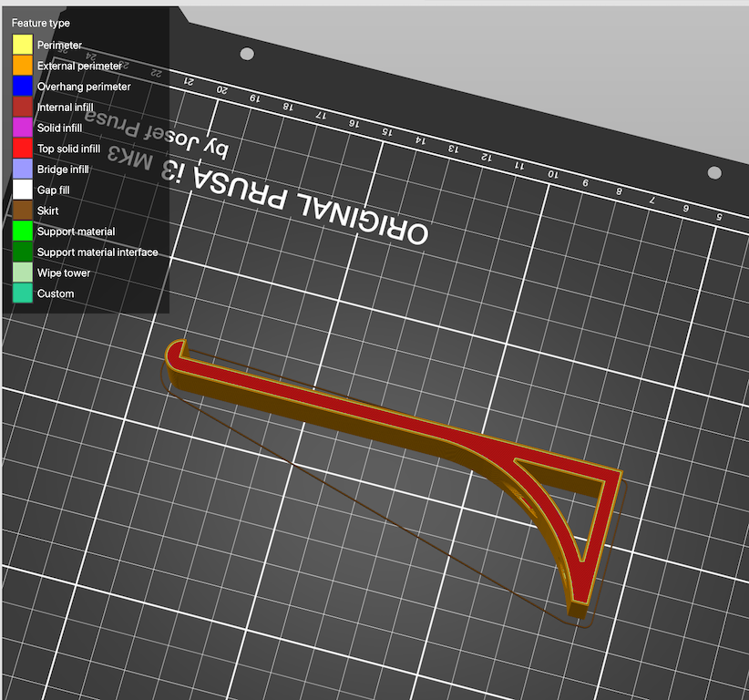Click the "External perimeter" legend label
Screen dimensions: 749x700
pos(79,66)
